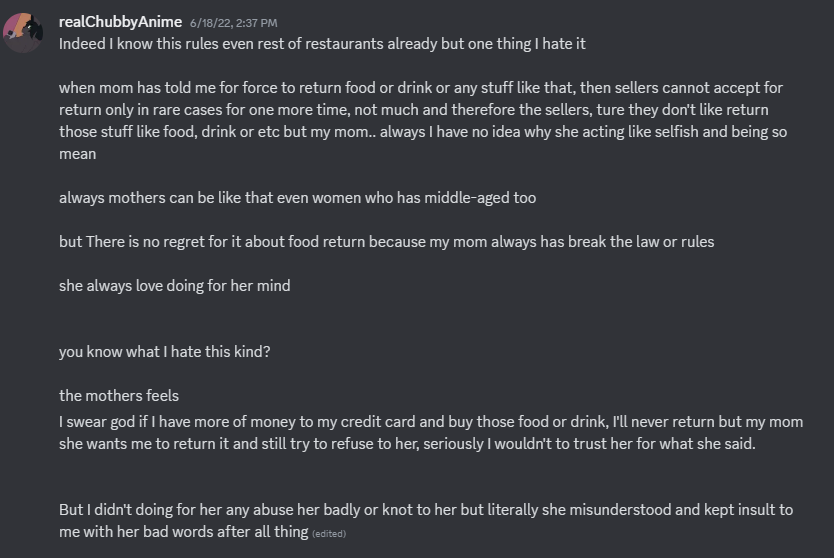Click the line "you know what I hate this kind?"
This screenshot has height=558, width=834.
click(x=164, y=352)
